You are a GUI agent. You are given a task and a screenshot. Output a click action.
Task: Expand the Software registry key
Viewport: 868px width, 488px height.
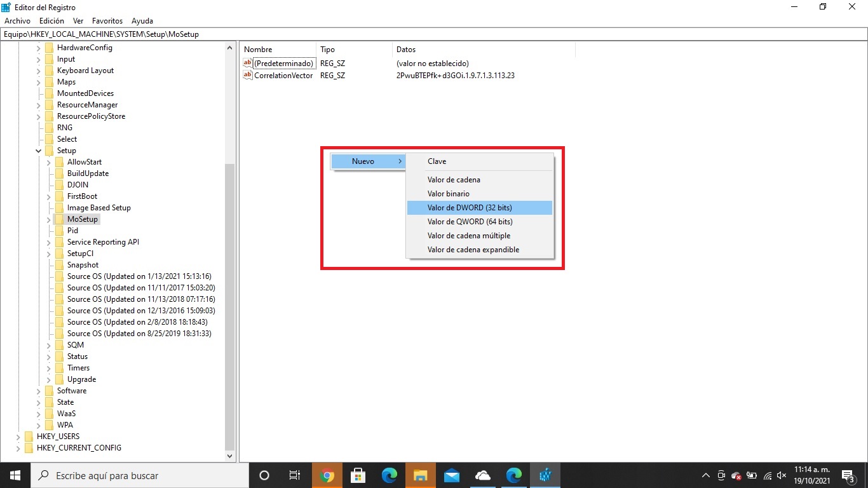pyautogui.click(x=38, y=391)
